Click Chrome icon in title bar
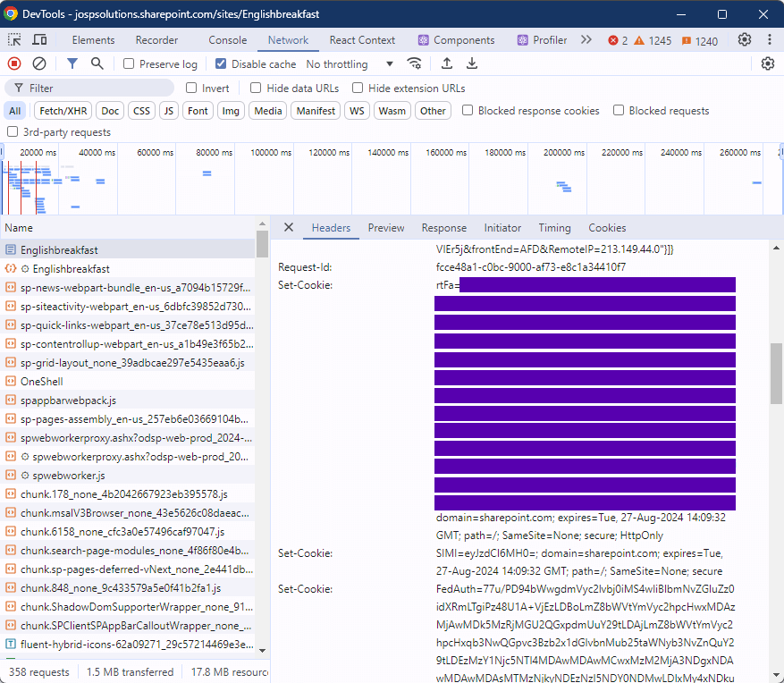This screenshot has height=683, width=784. 10,13
